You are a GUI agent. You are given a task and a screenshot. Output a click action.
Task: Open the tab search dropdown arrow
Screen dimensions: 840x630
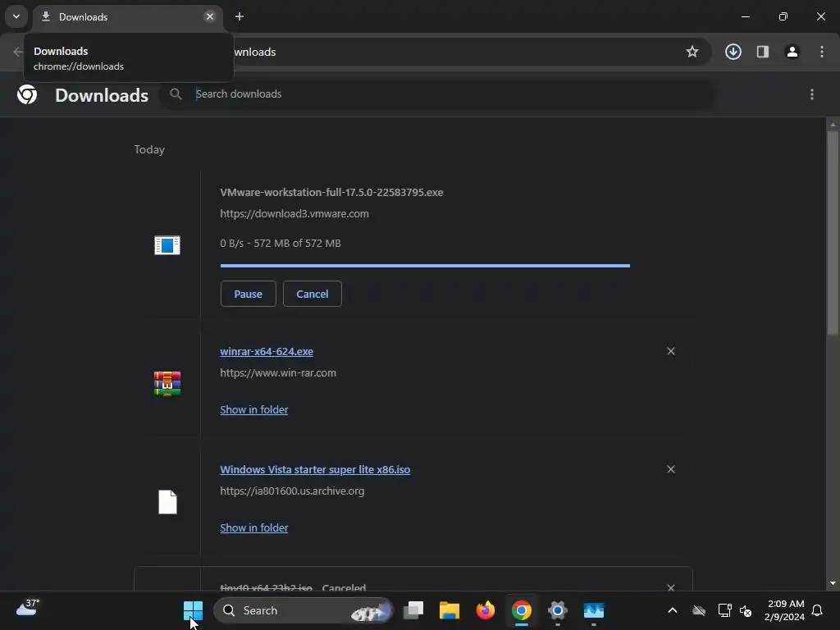[x=16, y=16]
